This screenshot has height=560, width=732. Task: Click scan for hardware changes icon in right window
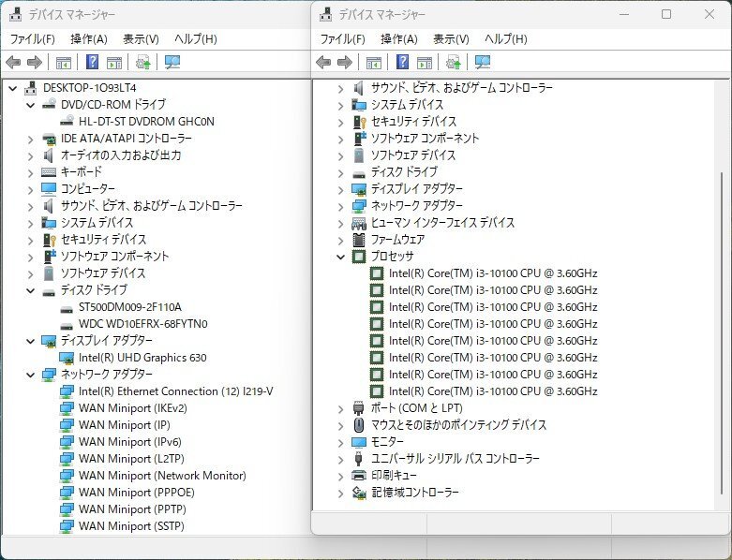[x=483, y=63]
